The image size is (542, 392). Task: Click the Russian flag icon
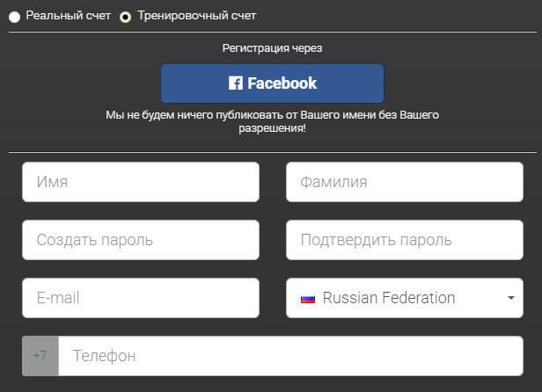click(x=308, y=299)
